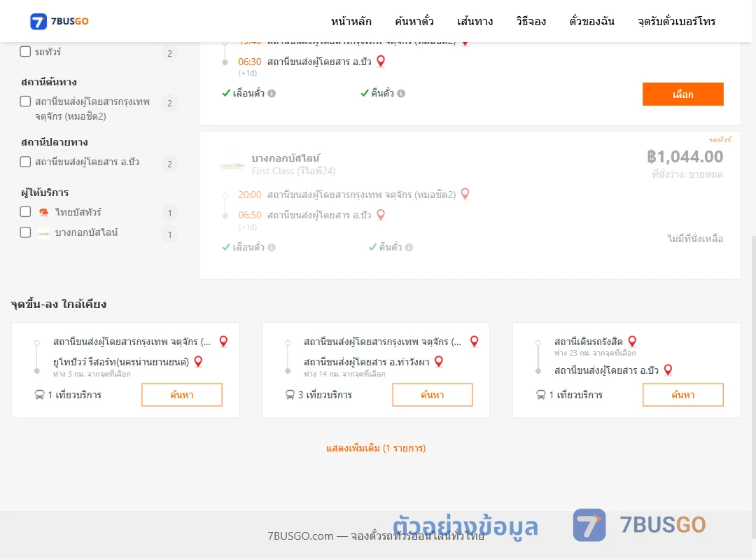Open ตั๋วของฉัน menu item
This screenshot has width=756, height=560.
[x=591, y=21]
